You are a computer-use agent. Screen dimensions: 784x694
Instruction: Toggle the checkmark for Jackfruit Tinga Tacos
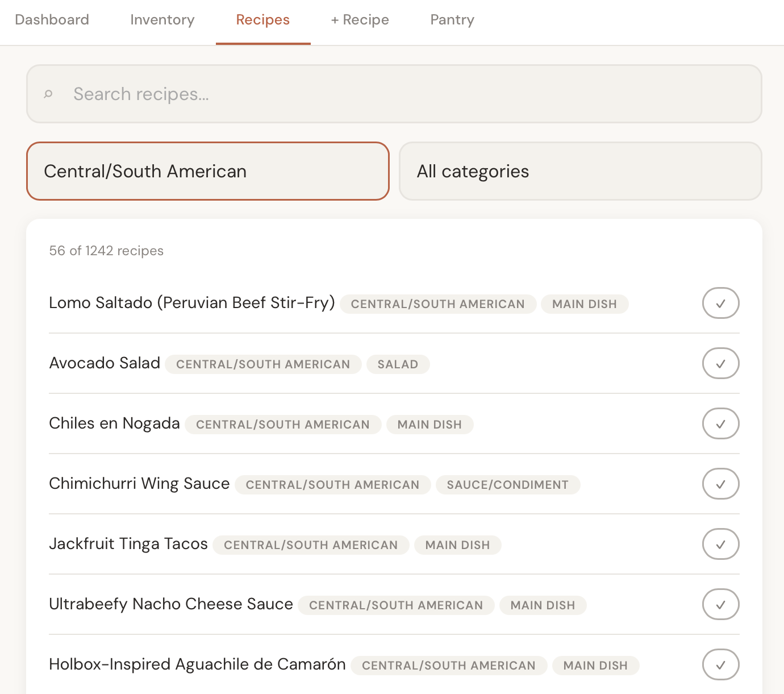(721, 544)
